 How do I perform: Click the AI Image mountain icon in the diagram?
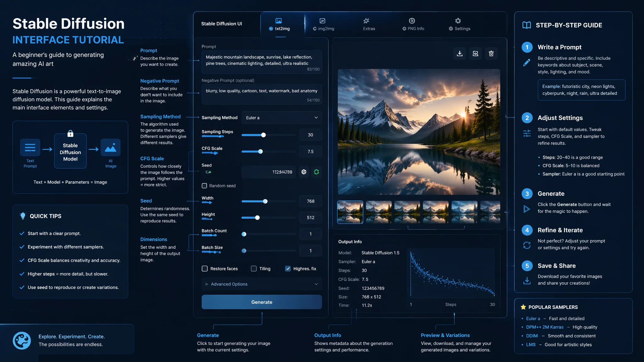point(111,147)
